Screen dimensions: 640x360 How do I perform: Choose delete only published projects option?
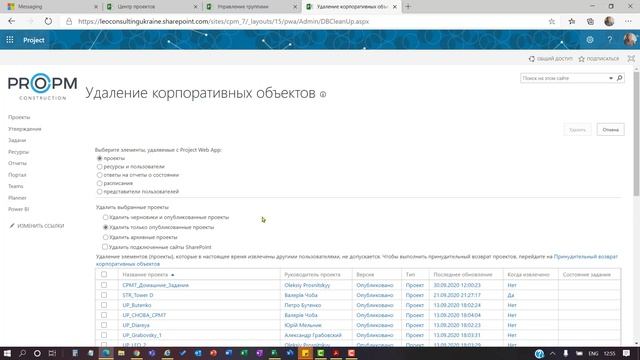coord(105,227)
